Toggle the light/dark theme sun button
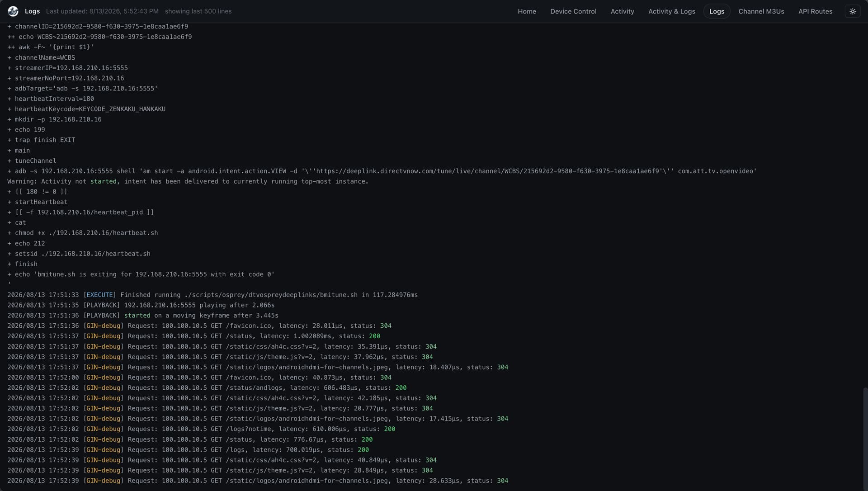This screenshot has width=868, height=491. (853, 11)
